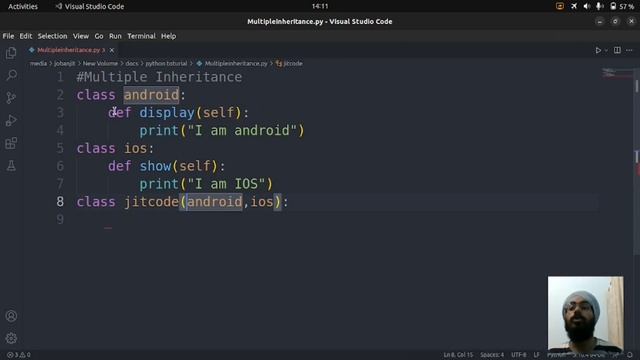The width and height of the screenshot is (640, 360).
Task: Open the View menu
Action: [81, 36]
